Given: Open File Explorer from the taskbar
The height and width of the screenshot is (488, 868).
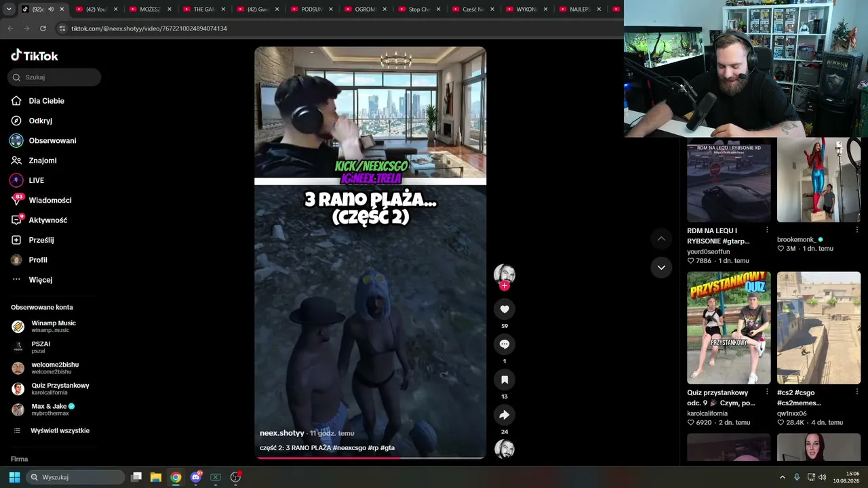Looking at the screenshot, I should [155, 477].
